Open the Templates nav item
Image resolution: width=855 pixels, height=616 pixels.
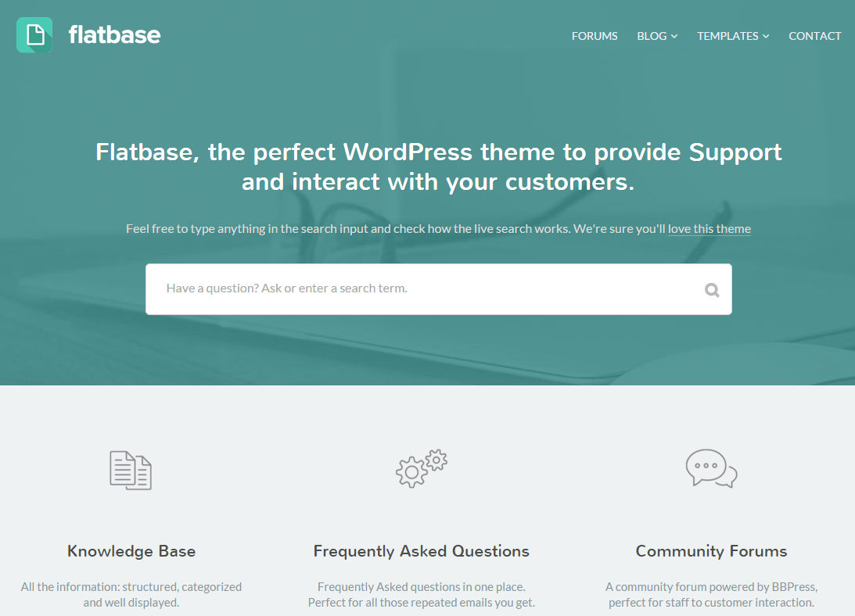pyautogui.click(x=727, y=36)
